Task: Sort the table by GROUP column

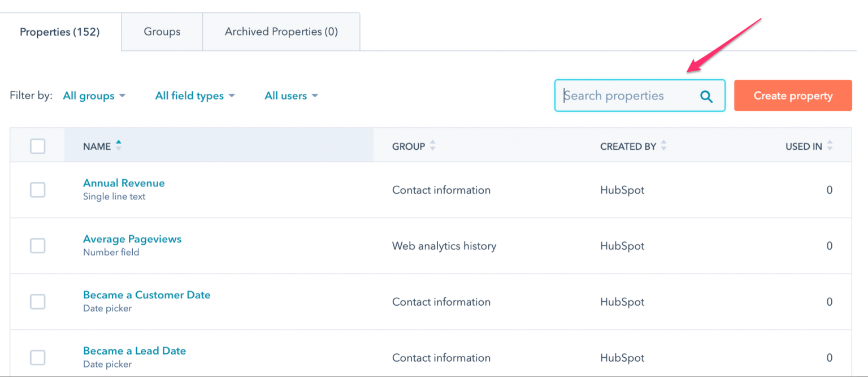Action: pos(432,145)
